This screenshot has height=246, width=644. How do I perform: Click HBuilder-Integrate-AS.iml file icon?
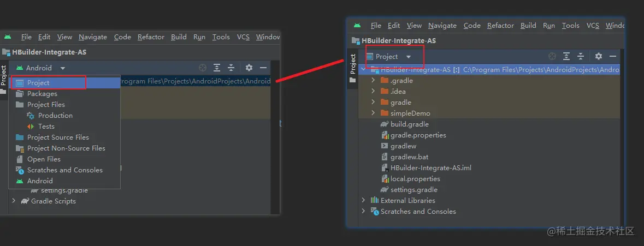pos(385,167)
